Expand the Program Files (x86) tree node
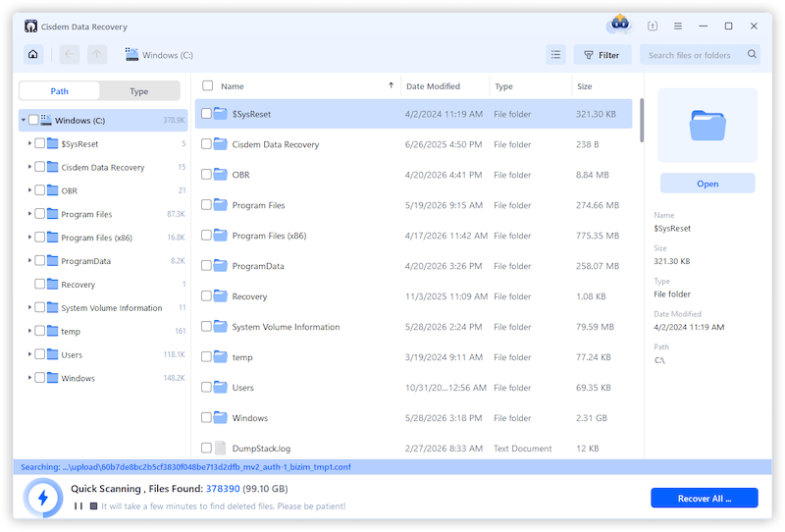The width and height of the screenshot is (785, 532). pos(29,237)
